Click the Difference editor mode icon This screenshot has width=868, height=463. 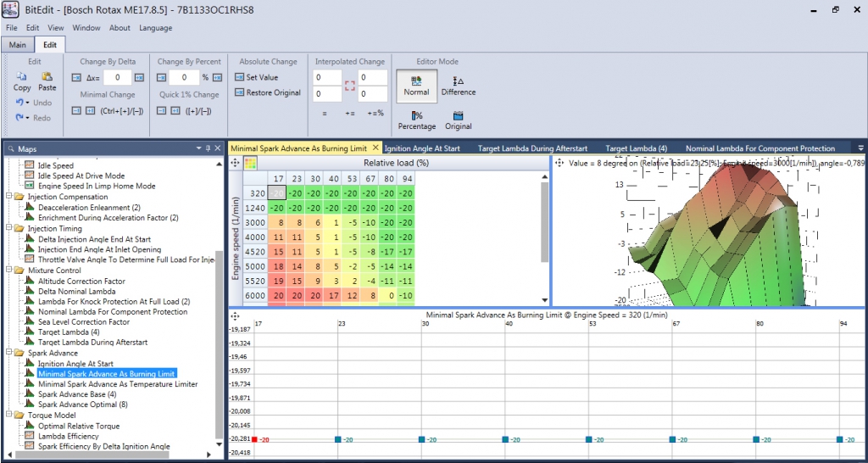458,81
